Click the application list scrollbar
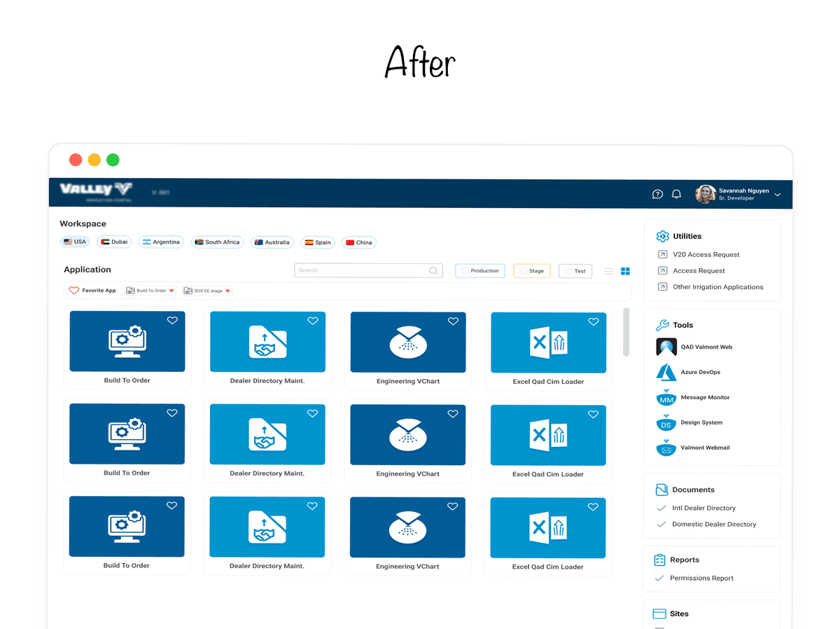The height and width of the screenshot is (629, 840). 626,332
